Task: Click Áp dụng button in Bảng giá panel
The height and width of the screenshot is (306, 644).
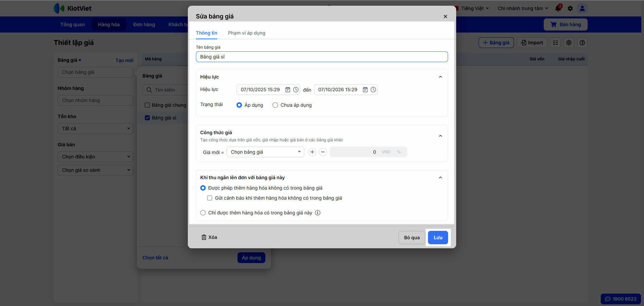Action: click(x=251, y=258)
